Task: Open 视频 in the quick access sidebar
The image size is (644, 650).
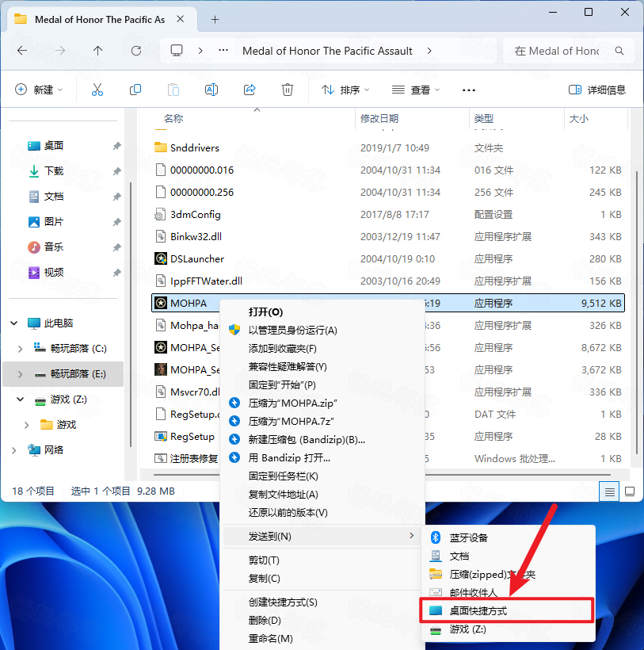Action: pos(54,273)
